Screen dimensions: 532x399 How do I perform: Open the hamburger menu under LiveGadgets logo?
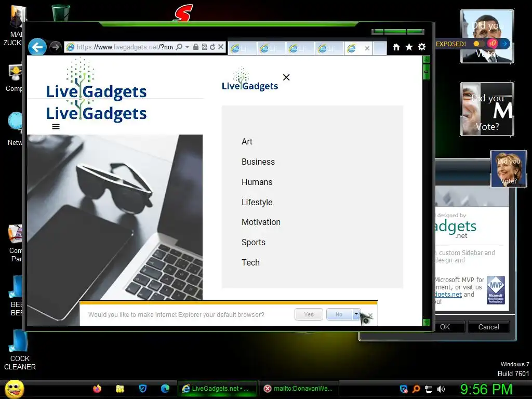(x=56, y=127)
